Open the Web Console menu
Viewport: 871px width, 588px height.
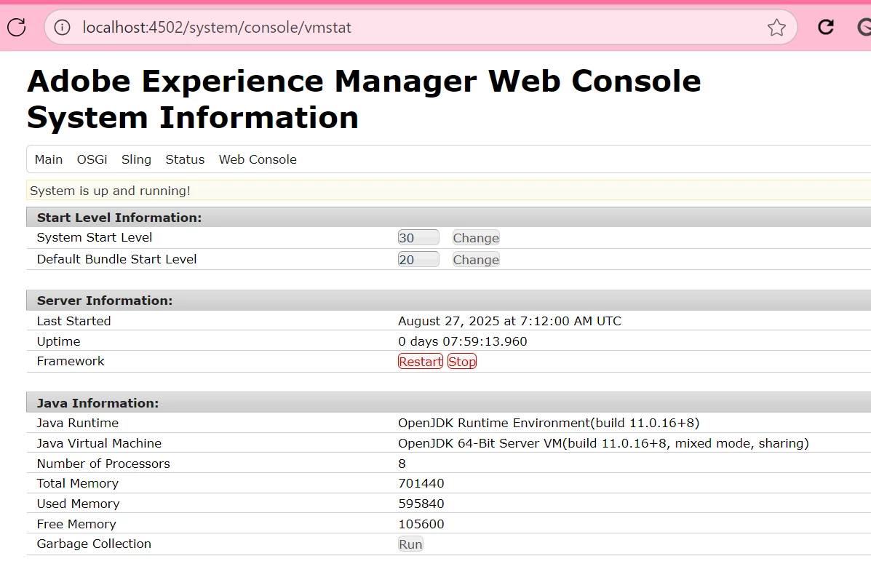pos(258,159)
